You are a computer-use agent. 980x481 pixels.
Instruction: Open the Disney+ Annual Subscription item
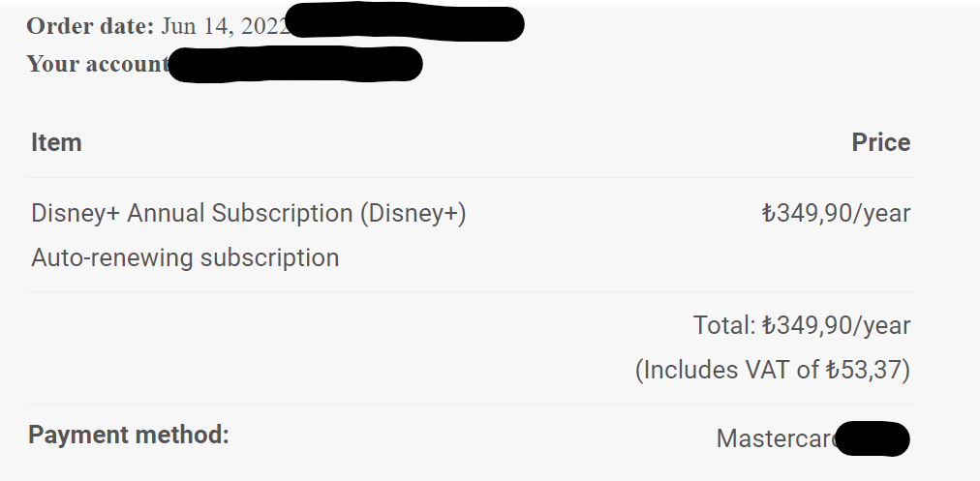tap(249, 213)
